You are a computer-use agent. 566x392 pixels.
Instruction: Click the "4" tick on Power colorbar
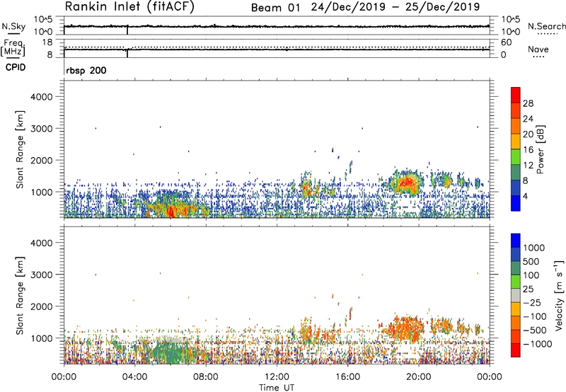(526, 197)
